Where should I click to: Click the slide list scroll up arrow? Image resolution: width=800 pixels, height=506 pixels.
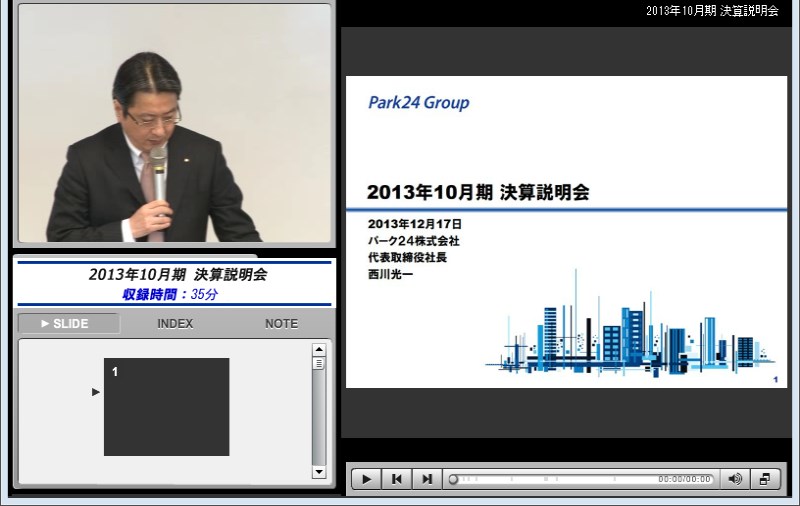(x=319, y=349)
